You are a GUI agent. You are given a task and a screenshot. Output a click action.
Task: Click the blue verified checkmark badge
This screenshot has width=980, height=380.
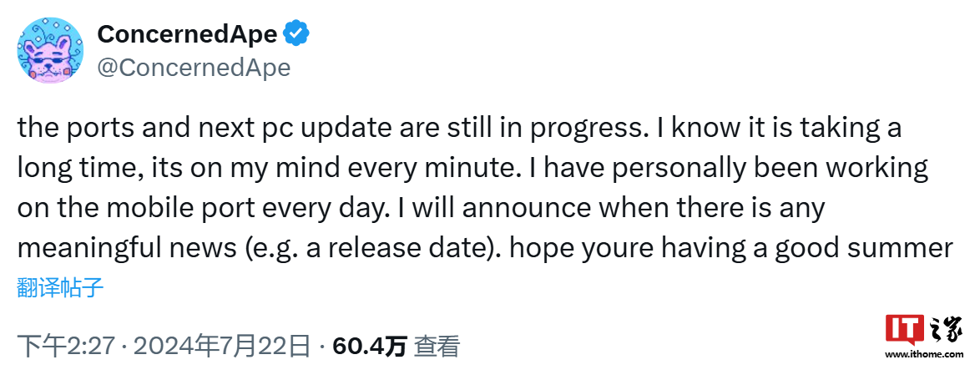click(296, 33)
